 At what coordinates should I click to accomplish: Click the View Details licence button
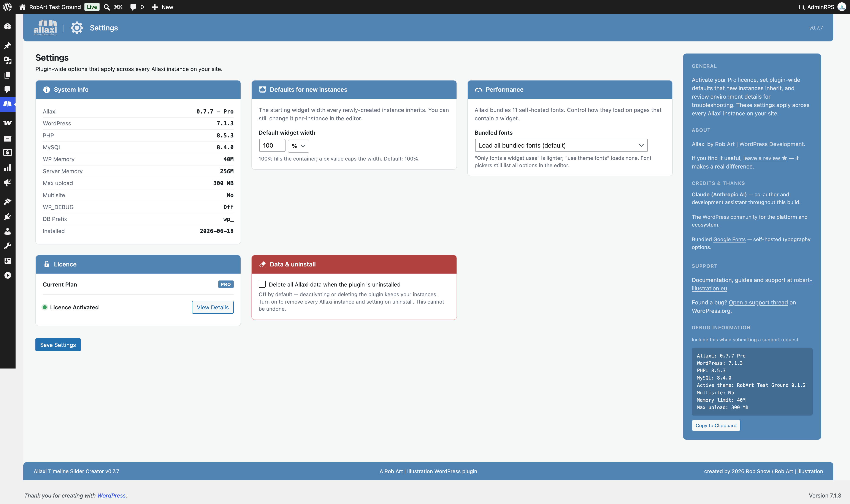213,307
